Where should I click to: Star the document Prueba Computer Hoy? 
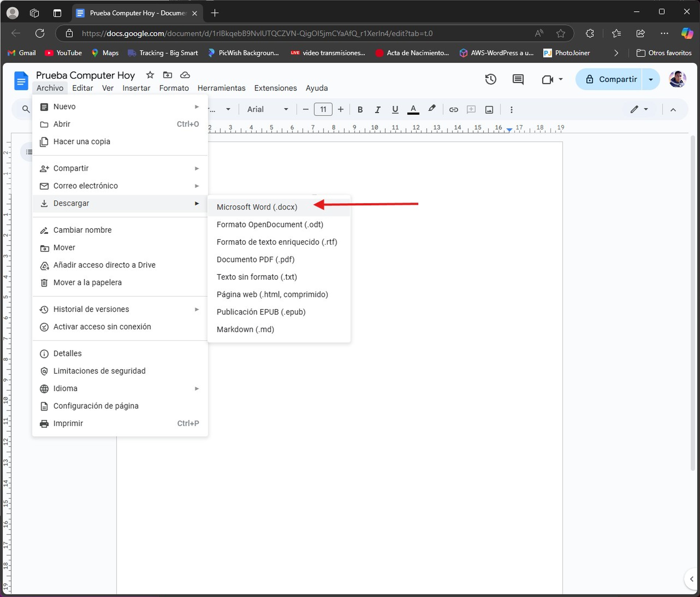click(150, 75)
